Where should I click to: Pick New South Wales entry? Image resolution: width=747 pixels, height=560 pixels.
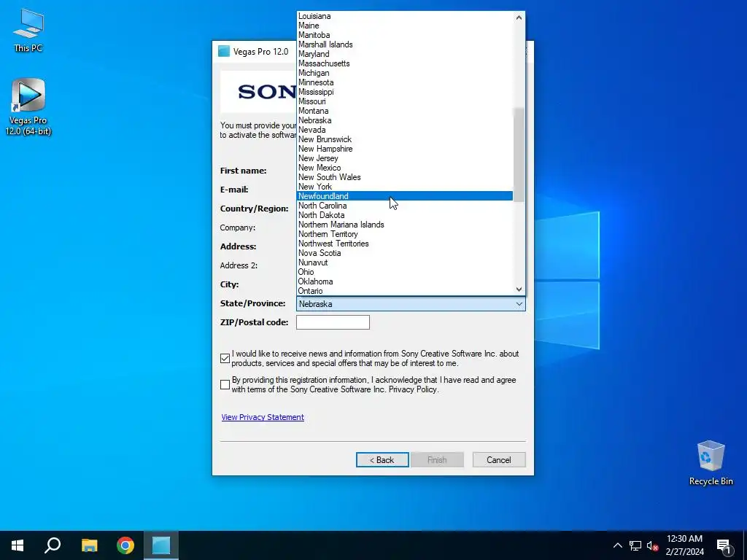(404, 177)
